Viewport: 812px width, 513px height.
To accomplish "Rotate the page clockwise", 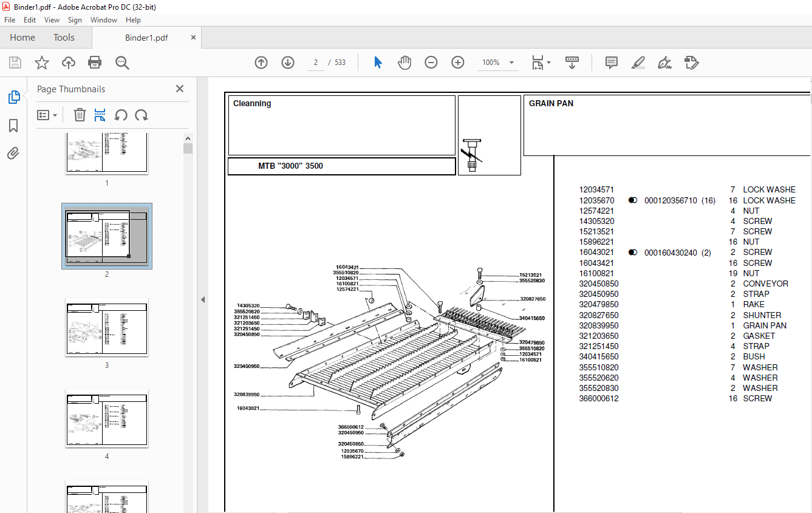I will click(142, 115).
